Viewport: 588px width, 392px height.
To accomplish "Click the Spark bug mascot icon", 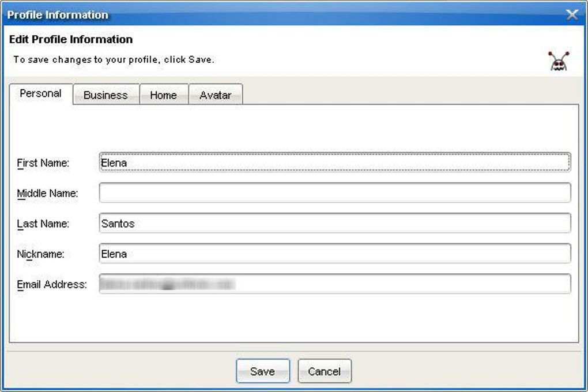I will [x=559, y=61].
